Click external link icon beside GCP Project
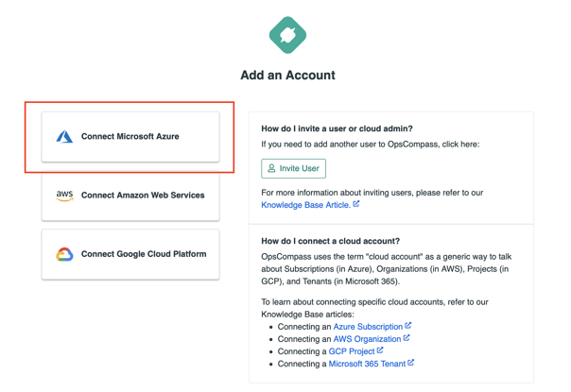Image resolution: width=571 pixels, height=392 pixels. coord(380,350)
